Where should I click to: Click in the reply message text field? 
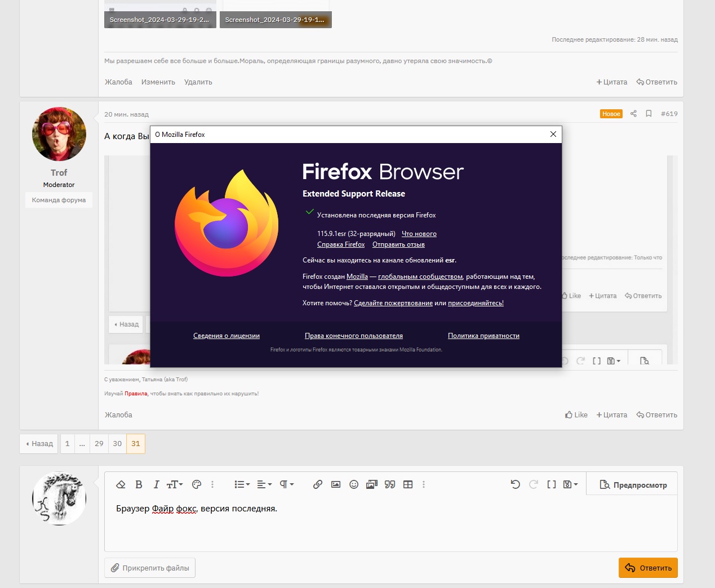pyautogui.click(x=390, y=527)
